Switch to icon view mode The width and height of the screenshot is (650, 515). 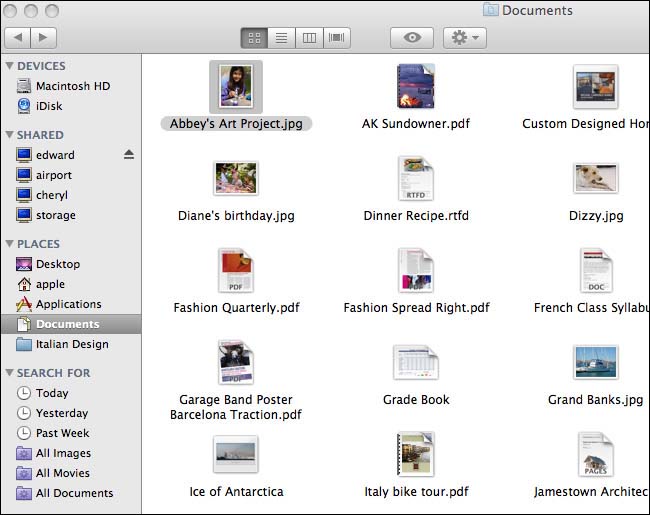254,37
